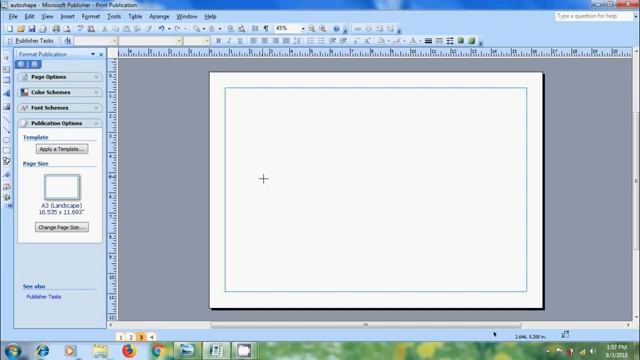Open the Font Color picker icon
Image resolution: width=640 pixels, height=360 pixels.
point(413,41)
